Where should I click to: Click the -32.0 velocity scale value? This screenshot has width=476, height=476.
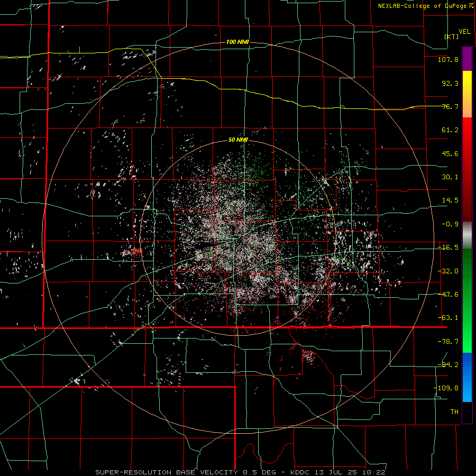(x=448, y=271)
